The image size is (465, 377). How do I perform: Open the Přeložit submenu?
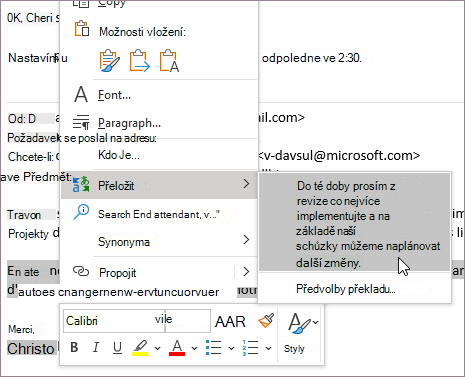tap(159, 185)
